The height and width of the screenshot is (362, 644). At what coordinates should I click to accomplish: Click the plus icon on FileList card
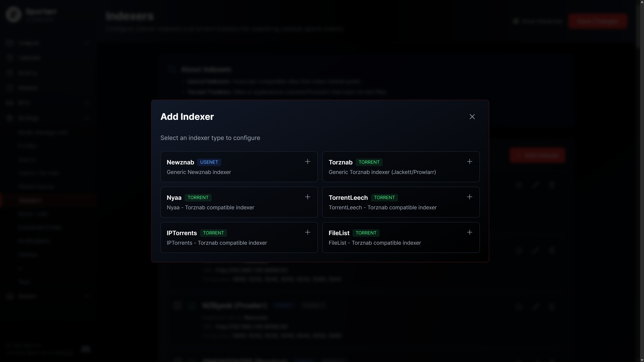470,232
